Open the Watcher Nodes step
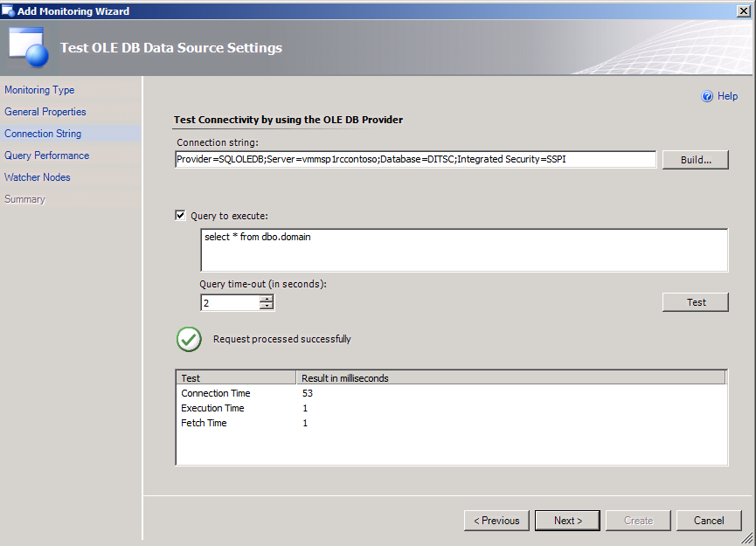 37,177
